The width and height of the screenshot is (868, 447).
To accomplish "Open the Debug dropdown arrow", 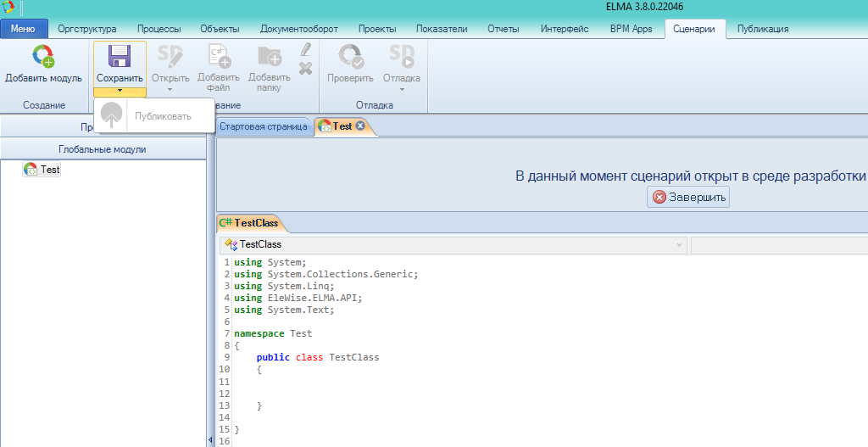I will (401, 89).
